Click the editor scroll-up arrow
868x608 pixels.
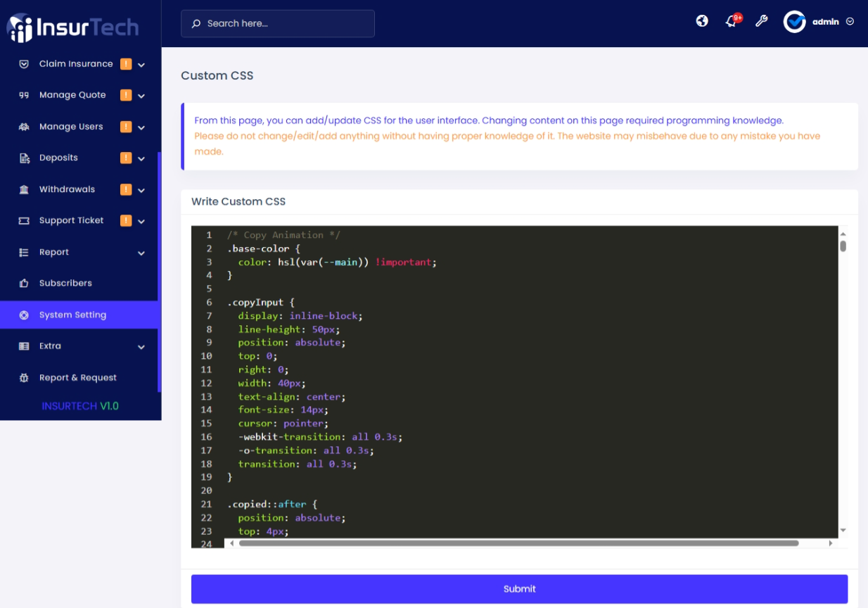click(843, 234)
